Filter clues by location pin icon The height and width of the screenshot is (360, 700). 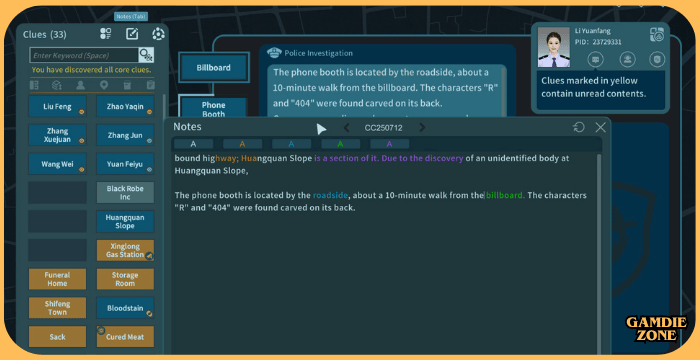[104, 85]
